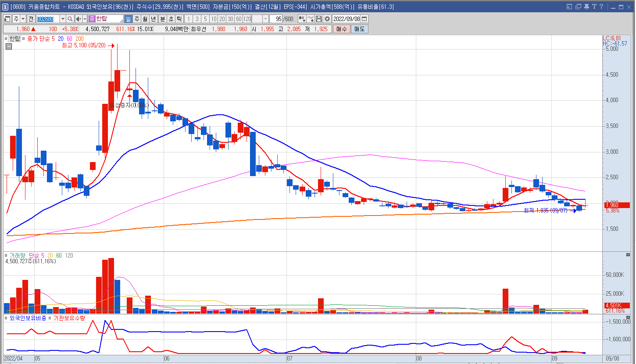Select tick 틱 chart period
636x364 pixels.
click(x=179, y=19)
